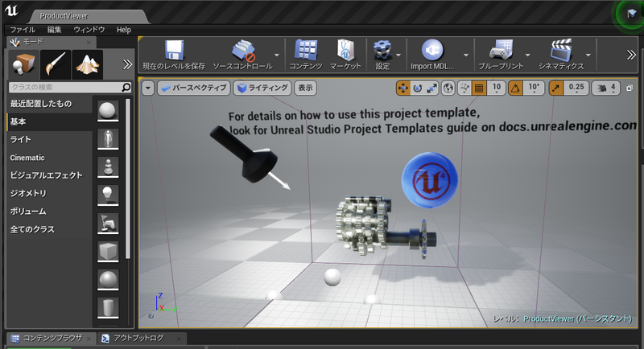Image resolution: width=644 pixels, height=349 pixels.
Task: Expand Source Control dropdown arrow
Action: pos(276,55)
